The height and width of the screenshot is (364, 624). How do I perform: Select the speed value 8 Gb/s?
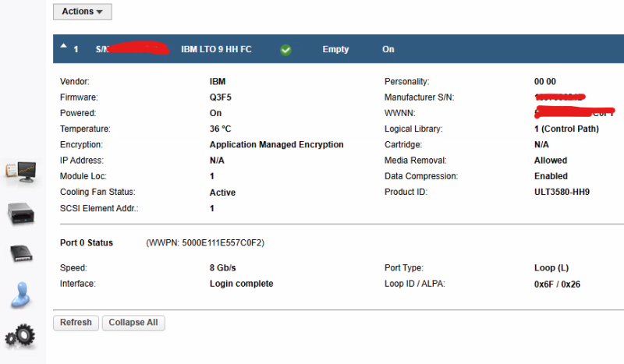click(x=222, y=268)
